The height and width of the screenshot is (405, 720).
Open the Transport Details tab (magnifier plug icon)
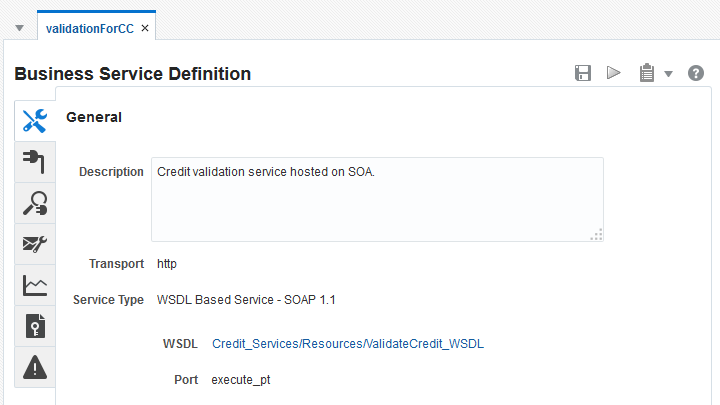34,203
